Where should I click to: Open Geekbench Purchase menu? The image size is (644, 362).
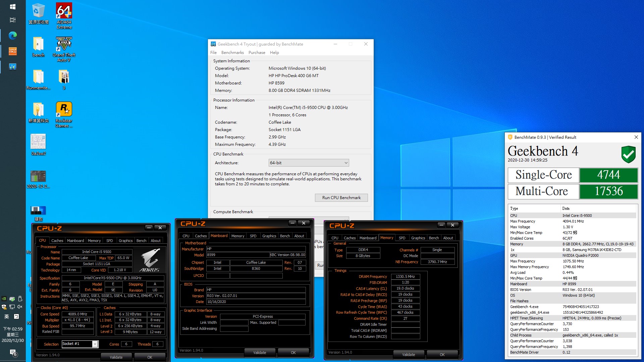coord(257,53)
